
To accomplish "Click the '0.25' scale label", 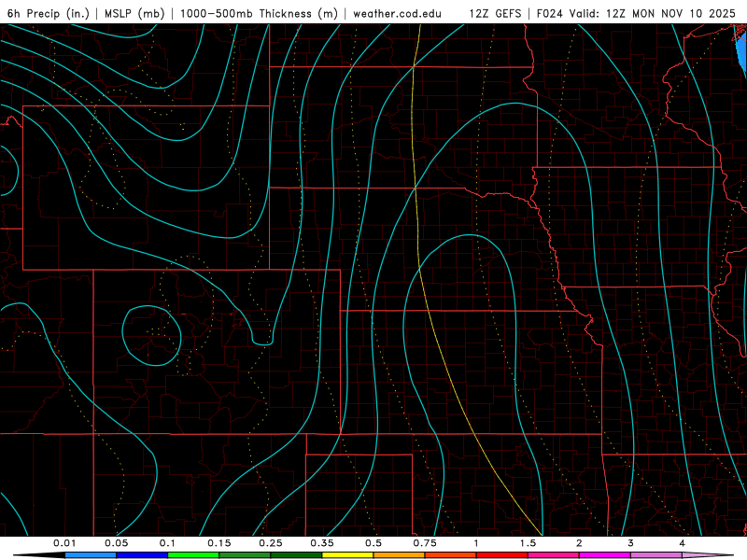I will (271, 543).
